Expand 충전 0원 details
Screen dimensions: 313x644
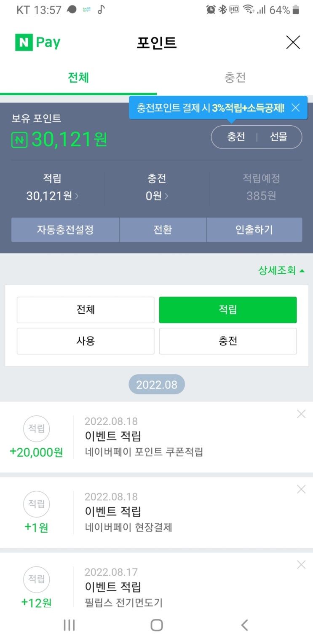coord(157,196)
